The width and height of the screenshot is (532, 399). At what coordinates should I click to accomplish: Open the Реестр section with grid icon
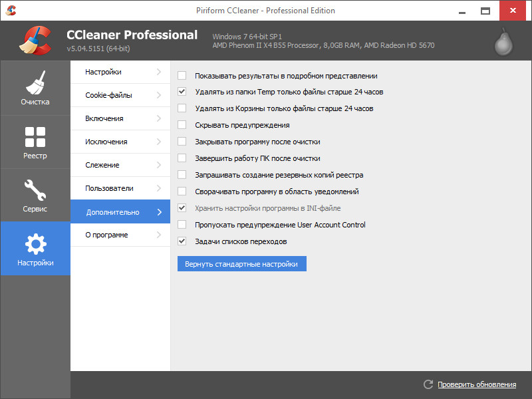[35, 142]
